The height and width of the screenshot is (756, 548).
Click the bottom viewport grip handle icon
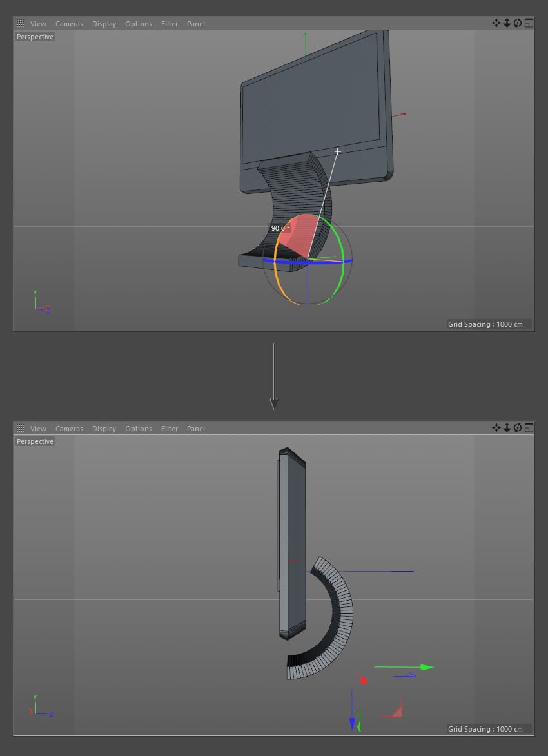(x=20, y=428)
